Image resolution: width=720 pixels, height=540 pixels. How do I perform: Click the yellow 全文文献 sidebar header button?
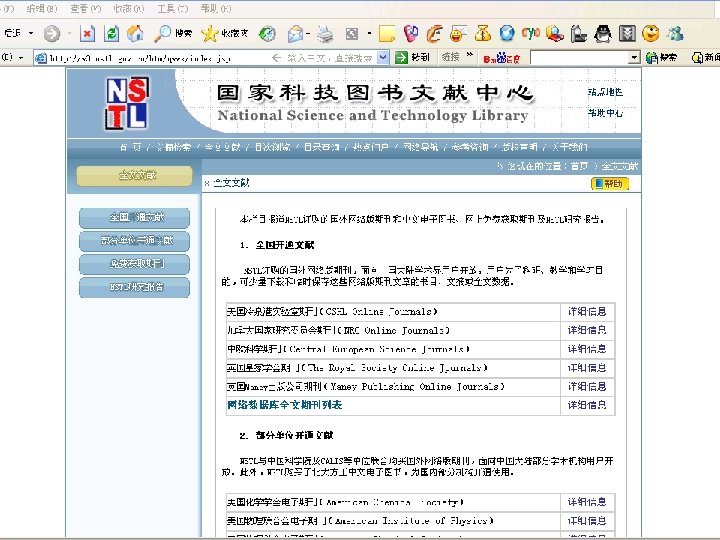(135, 176)
